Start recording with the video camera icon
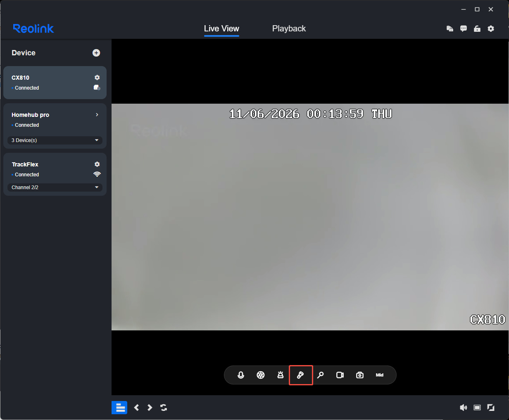Image resolution: width=509 pixels, height=420 pixels. (x=340, y=375)
